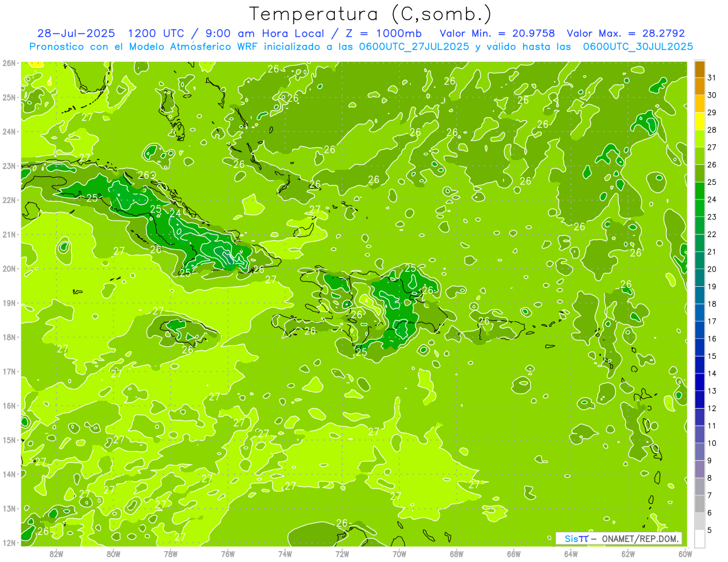728x562 pixels.
Task: Click the '24' contour label over Cuba
Action: [175, 213]
